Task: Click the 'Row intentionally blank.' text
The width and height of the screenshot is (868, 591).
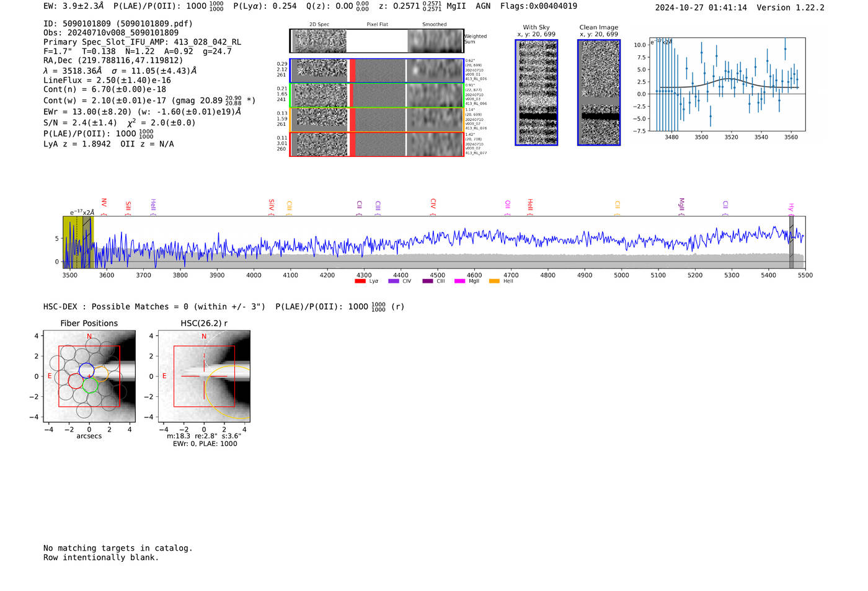Action: point(101,558)
